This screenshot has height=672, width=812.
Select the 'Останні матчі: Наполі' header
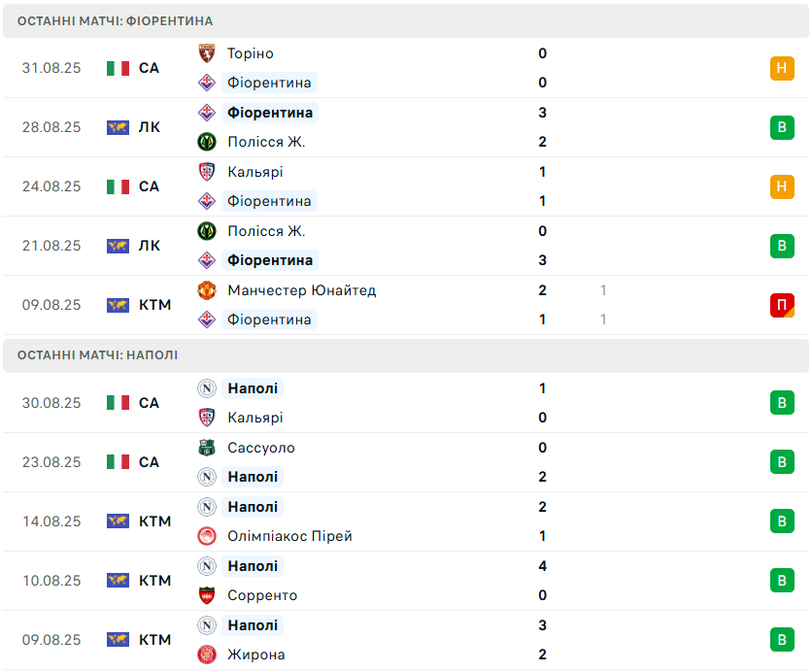98,355
